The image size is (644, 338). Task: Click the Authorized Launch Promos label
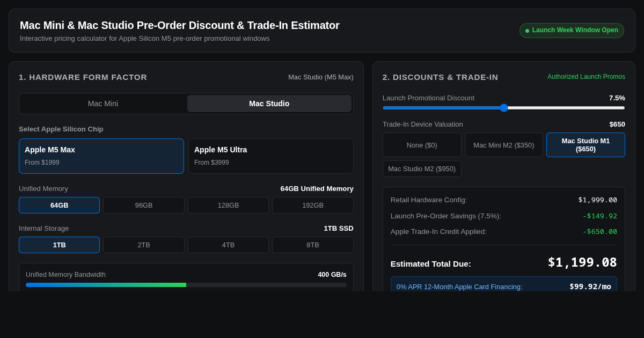point(586,77)
